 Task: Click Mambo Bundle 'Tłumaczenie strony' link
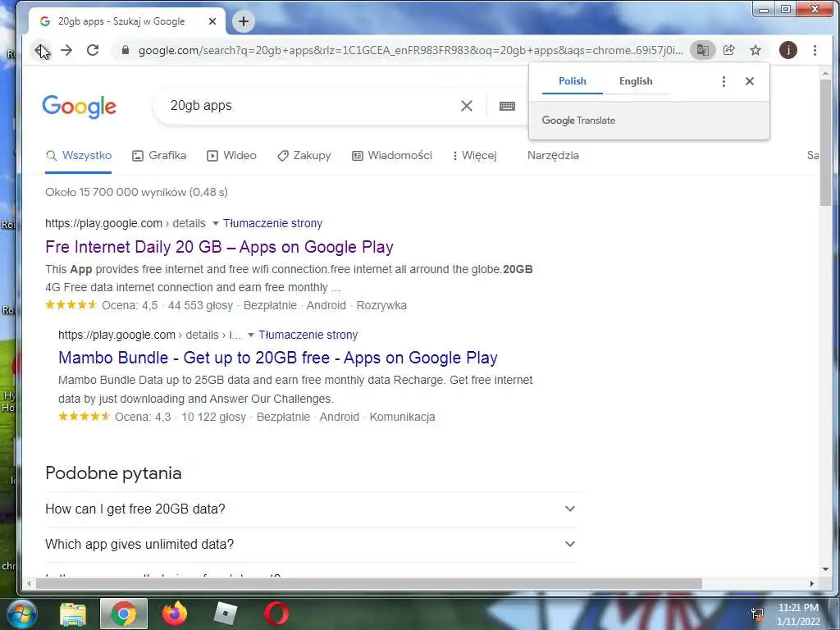(x=308, y=336)
